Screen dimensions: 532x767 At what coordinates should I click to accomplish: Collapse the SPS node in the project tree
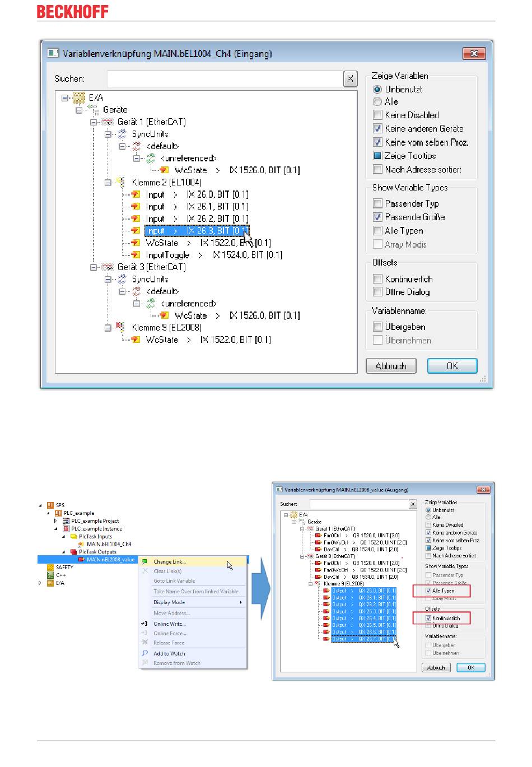[40, 505]
